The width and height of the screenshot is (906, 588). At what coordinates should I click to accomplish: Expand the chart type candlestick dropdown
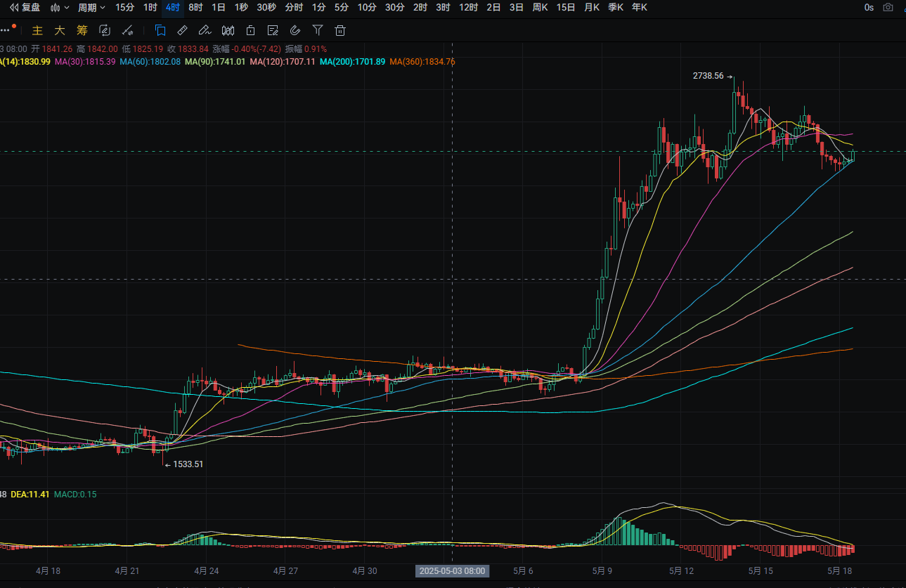tap(59, 8)
